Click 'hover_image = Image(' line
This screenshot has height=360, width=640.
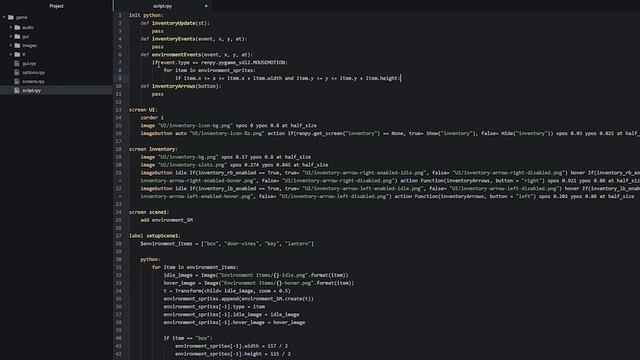(x=259, y=283)
